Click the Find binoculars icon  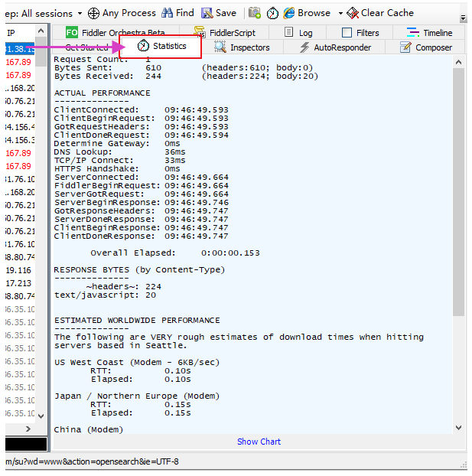(167, 13)
